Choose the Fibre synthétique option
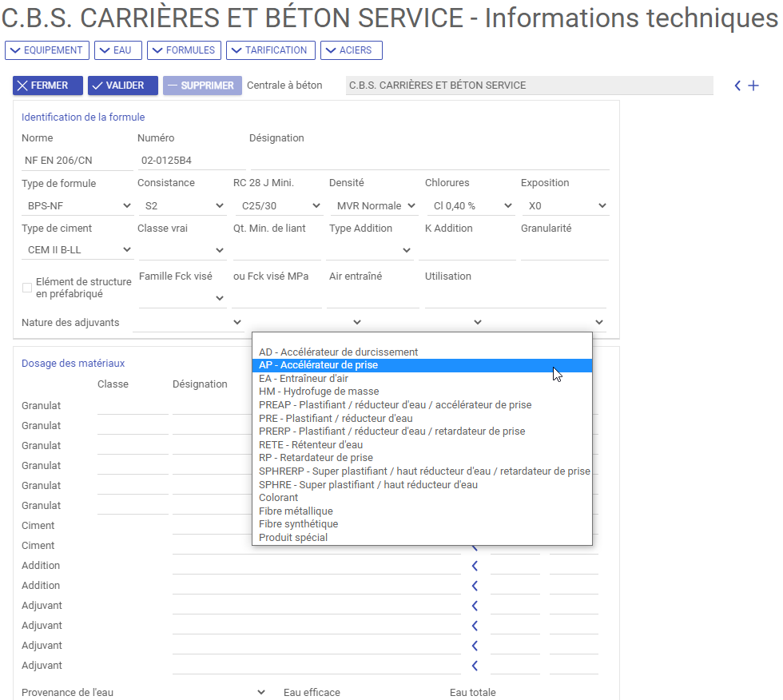Screen dimensions: 783x700 pos(422,524)
